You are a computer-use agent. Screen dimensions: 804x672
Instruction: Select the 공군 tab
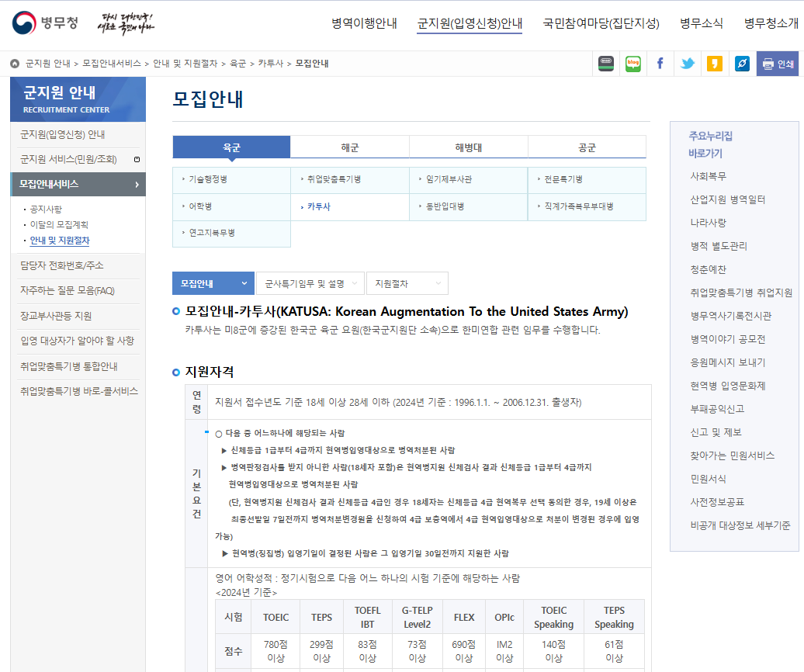(x=587, y=147)
